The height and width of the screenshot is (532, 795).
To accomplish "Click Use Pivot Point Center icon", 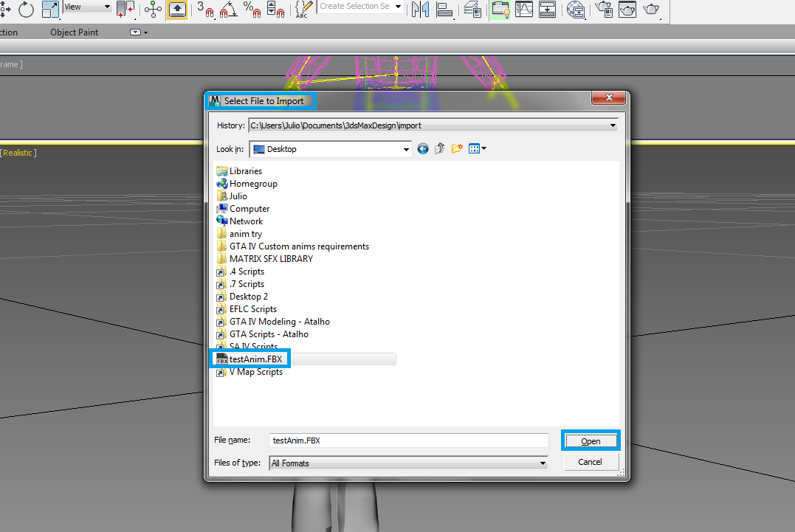I will [125, 9].
